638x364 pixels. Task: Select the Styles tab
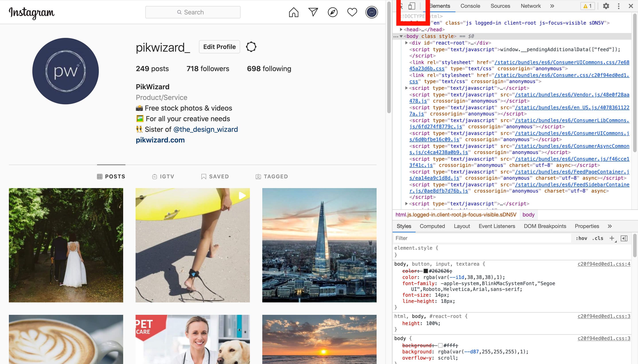tap(404, 226)
